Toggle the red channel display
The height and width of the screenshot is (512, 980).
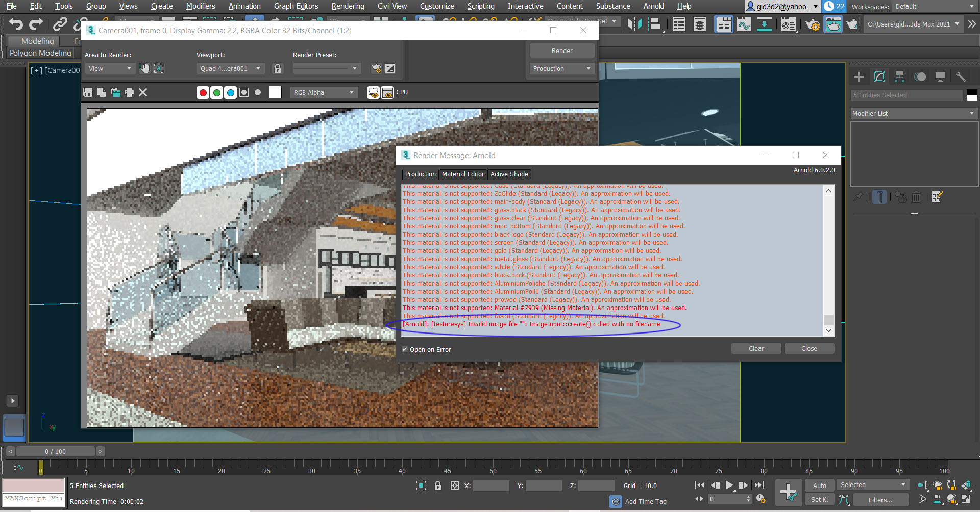(x=203, y=92)
